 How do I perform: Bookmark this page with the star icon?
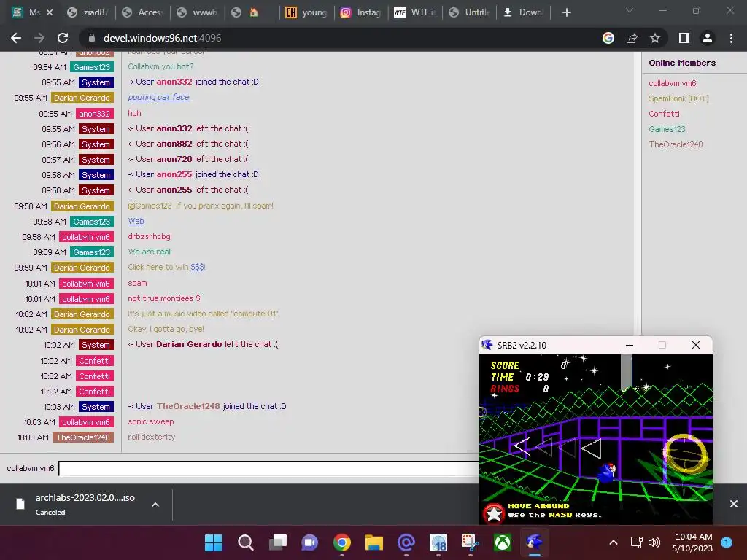tap(655, 38)
